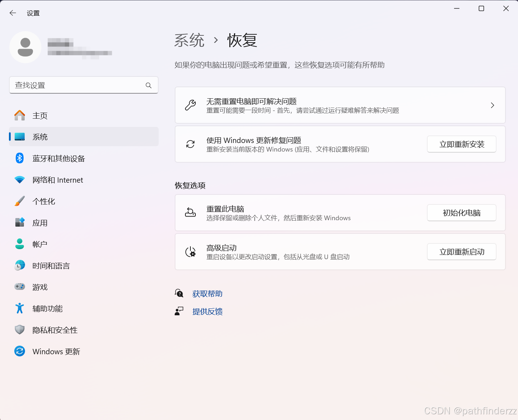Open the 主页 menu item

pyautogui.click(x=84, y=115)
